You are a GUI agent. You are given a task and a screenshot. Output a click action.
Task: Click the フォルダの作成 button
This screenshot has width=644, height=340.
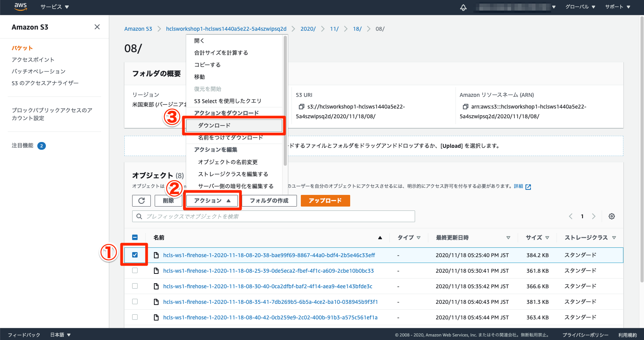[x=269, y=201]
